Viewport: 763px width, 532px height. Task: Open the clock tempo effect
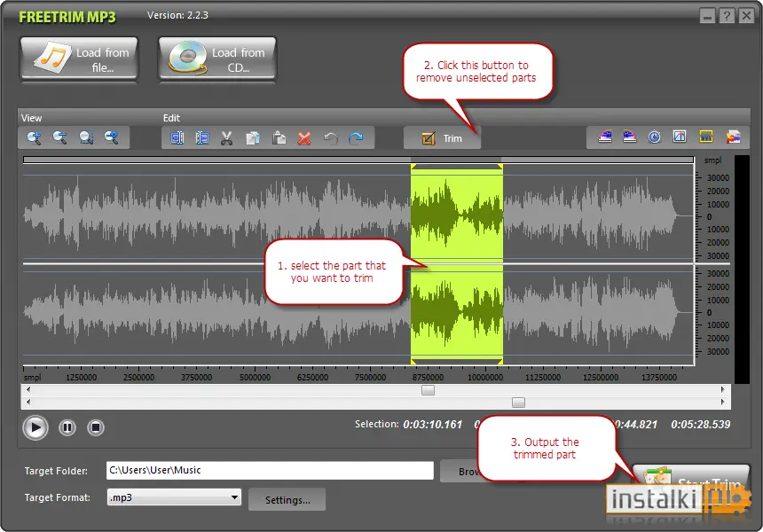pyautogui.click(x=655, y=137)
